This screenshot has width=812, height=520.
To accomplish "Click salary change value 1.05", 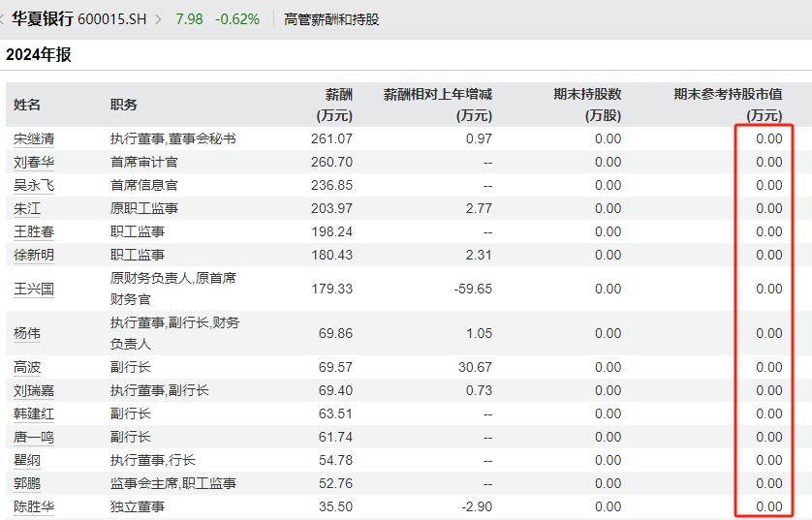I will click(x=479, y=333).
